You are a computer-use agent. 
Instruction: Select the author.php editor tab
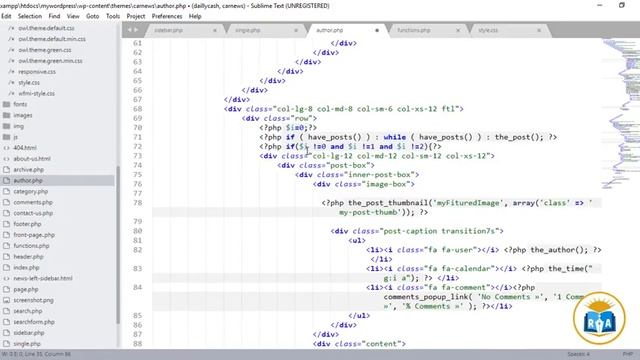click(x=330, y=30)
